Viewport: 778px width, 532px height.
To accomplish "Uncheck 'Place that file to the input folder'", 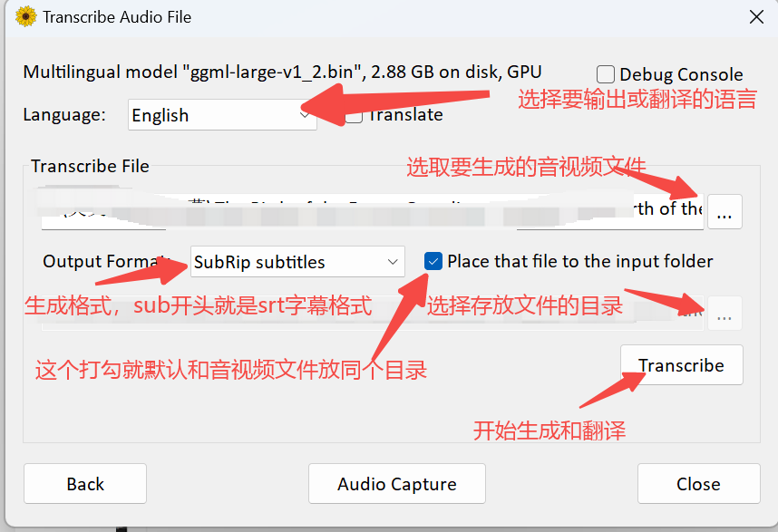I will pos(433,261).
